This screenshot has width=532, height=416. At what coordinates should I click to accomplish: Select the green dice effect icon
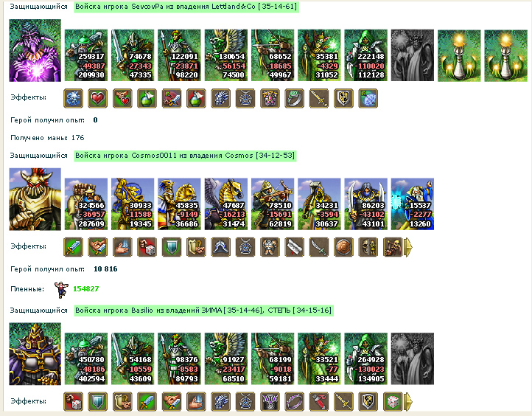pos(393,402)
